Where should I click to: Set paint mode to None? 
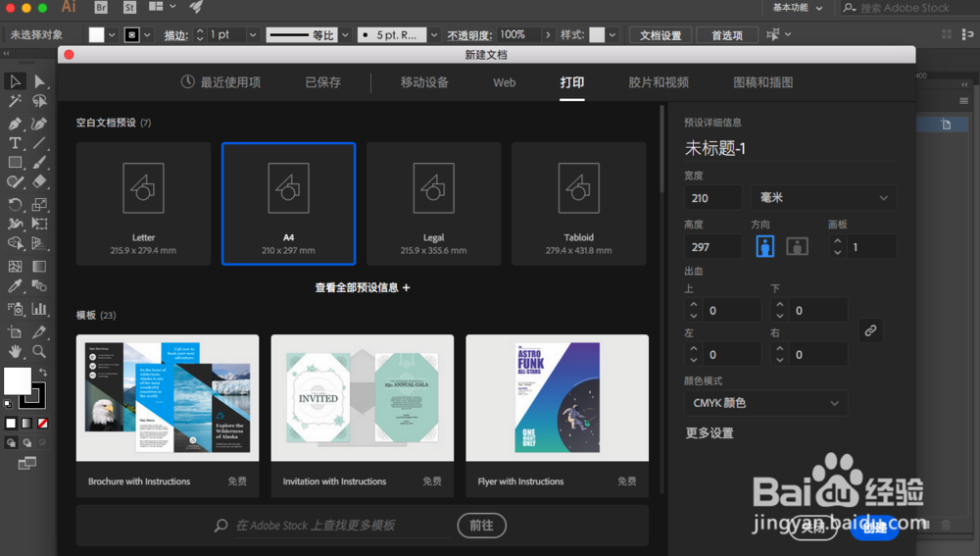(x=42, y=424)
